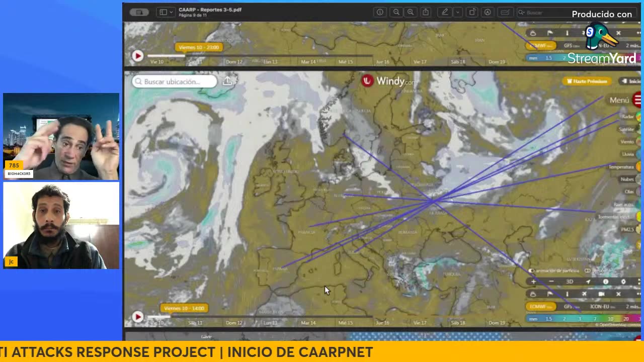Viewport: 644px width, 362px height.
Task: Click the Inicio login button
Action: pos(631,81)
